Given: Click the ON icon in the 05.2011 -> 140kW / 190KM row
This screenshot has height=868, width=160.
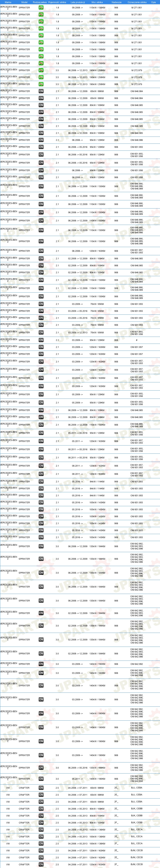Looking at the screenshot, I should (x=41, y=779).
